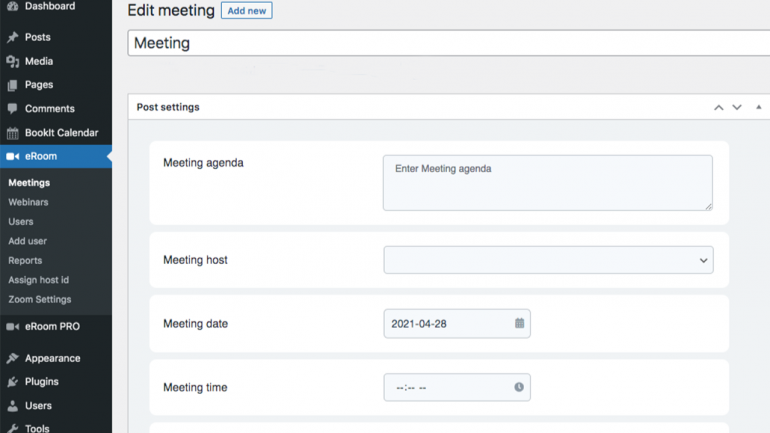Screen dimensions: 770x433
Task: Click the BookIt Calendar icon
Action: pyautogui.click(x=13, y=133)
